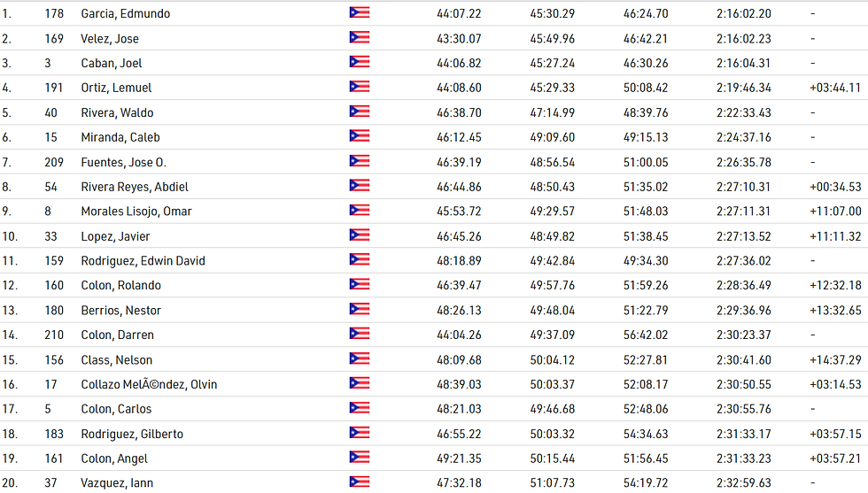This screenshot has width=868, height=493.
Task: Select bib number 210 for Colon, Darren
Action: coord(54,335)
